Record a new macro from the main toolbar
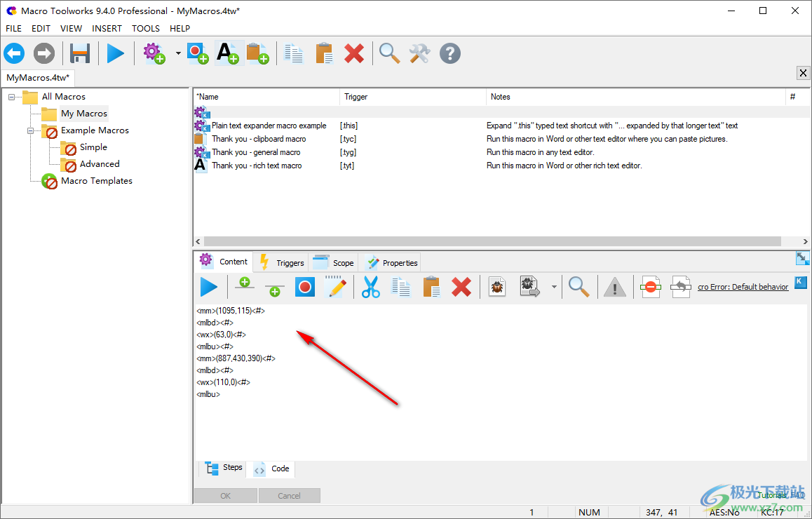Screen dimensions: 812x519 click(x=198, y=53)
